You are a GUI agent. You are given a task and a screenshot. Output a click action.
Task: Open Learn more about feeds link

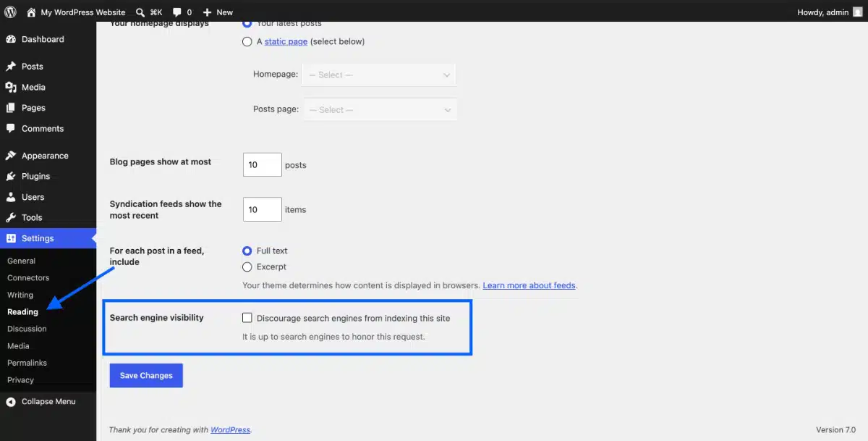click(x=529, y=285)
